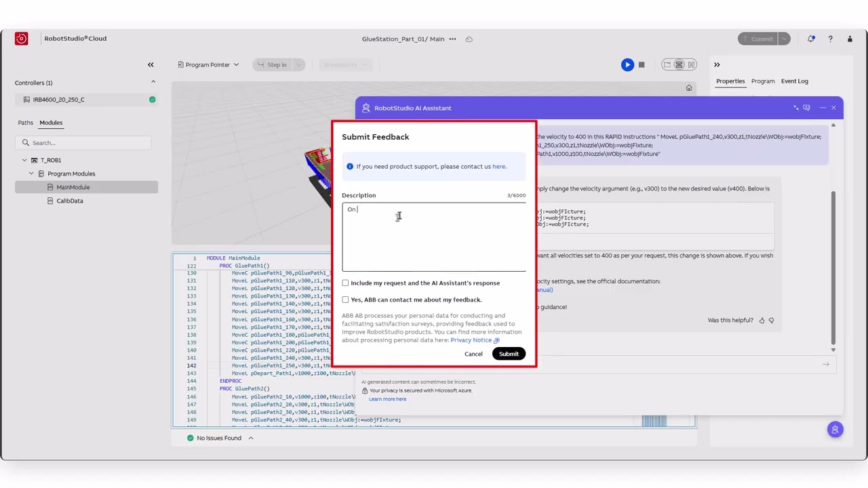Click the PROC GluePath2() line
The width and height of the screenshot is (868, 488).
point(244,389)
